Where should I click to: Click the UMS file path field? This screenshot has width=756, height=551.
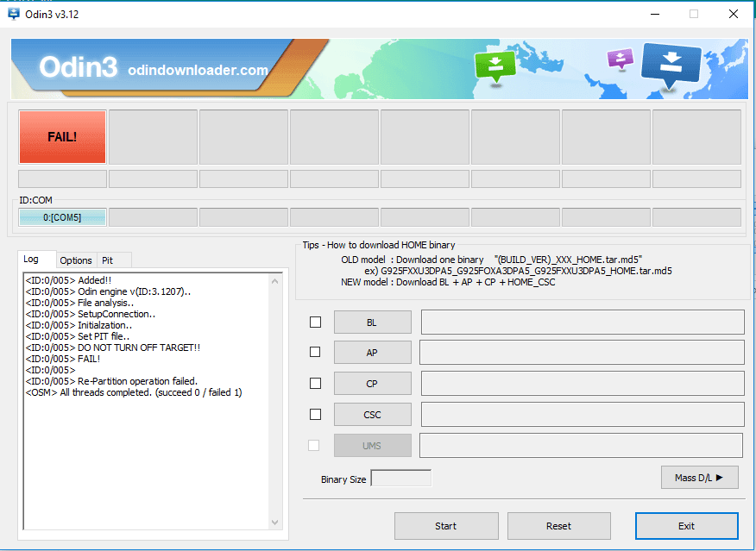[581, 445]
